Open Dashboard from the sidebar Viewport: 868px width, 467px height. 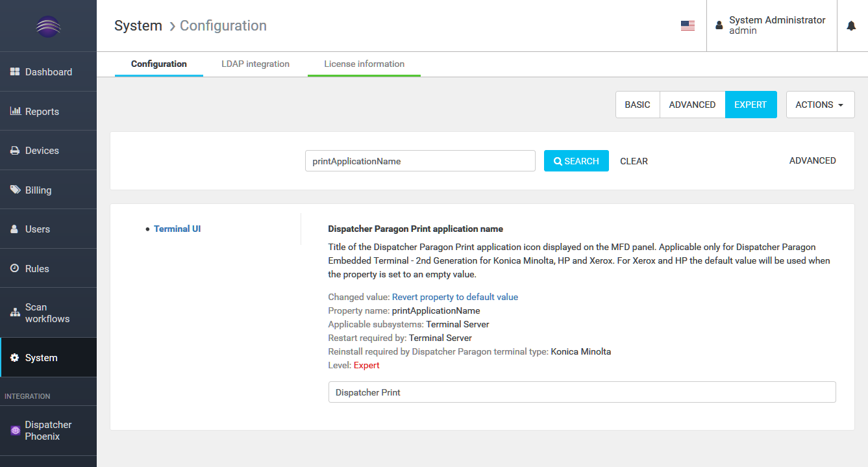click(48, 72)
